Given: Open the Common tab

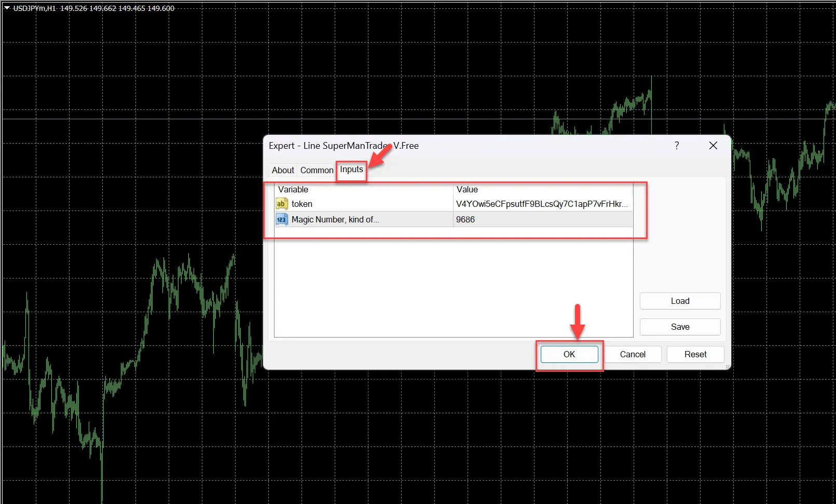Looking at the screenshot, I should tap(317, 170).
